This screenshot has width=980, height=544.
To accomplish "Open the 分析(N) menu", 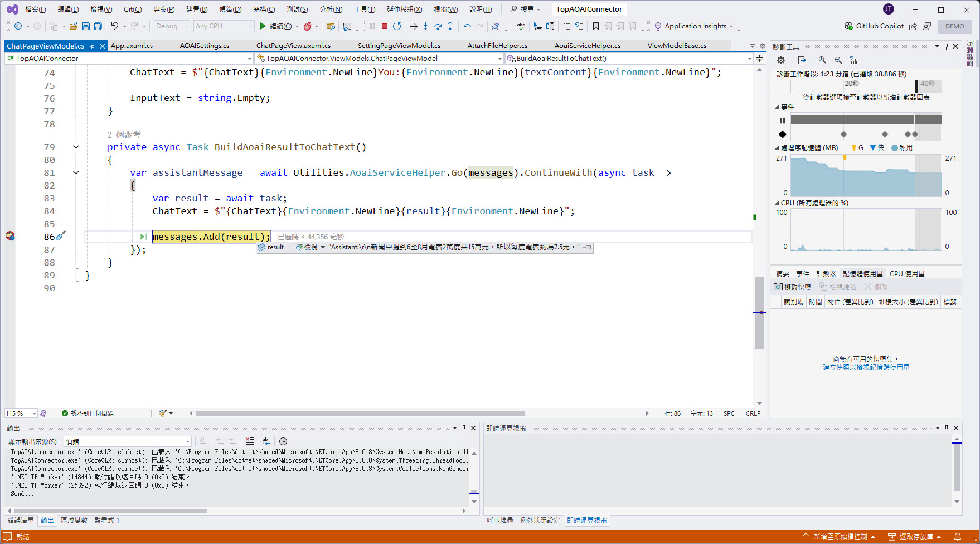I will [331, 9].
